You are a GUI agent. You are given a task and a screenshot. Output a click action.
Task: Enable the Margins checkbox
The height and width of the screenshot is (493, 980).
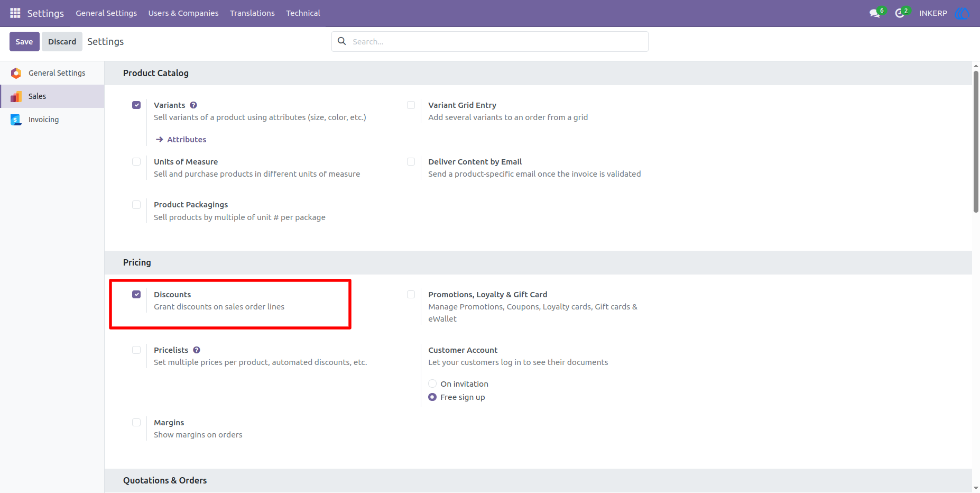(x=136, y=423)
